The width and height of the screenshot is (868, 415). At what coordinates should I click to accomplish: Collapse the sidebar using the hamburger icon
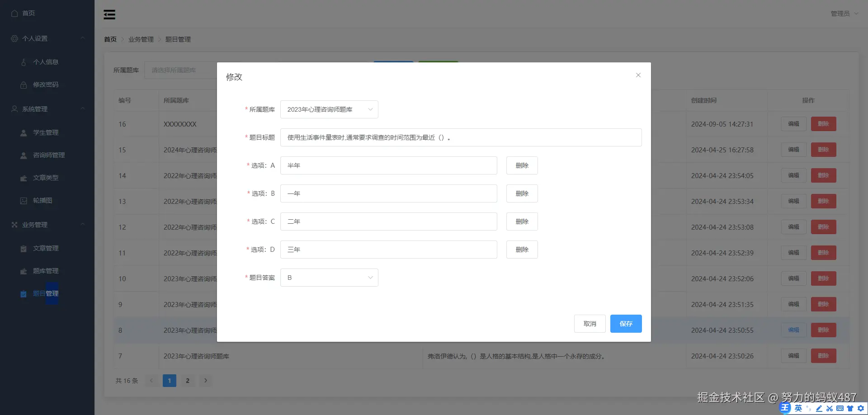(109, 14)
